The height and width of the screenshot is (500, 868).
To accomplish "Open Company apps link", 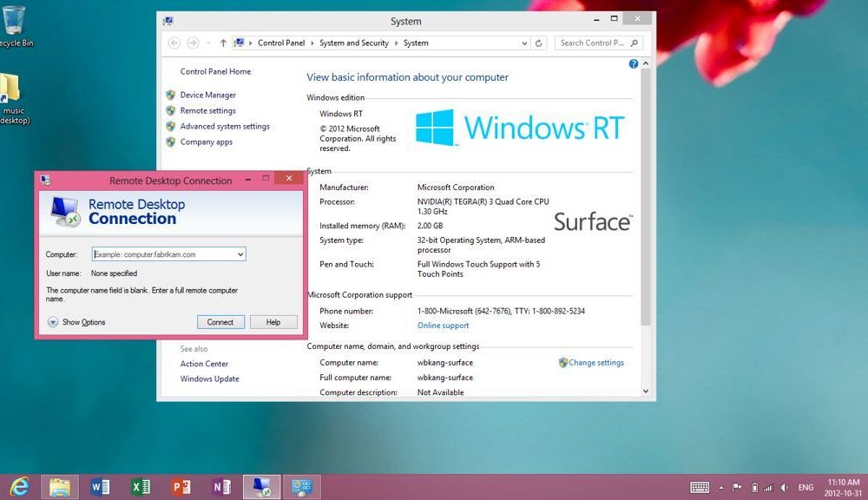I will [x=206, y=141].
